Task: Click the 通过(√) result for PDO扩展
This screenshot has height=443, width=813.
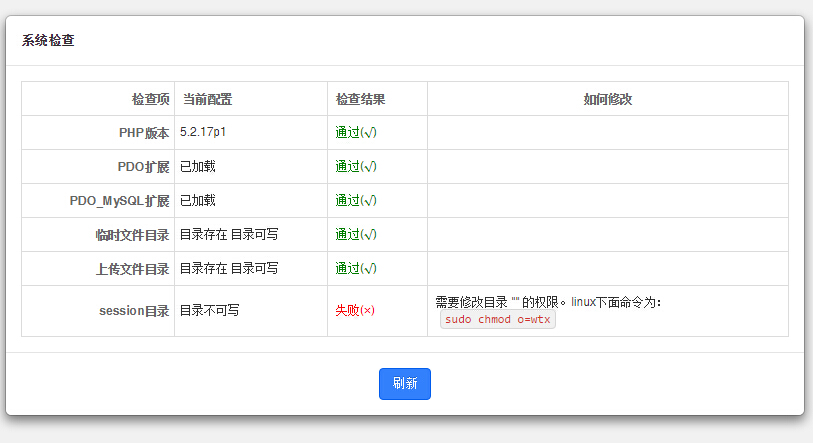Action: tap(356, 167)
